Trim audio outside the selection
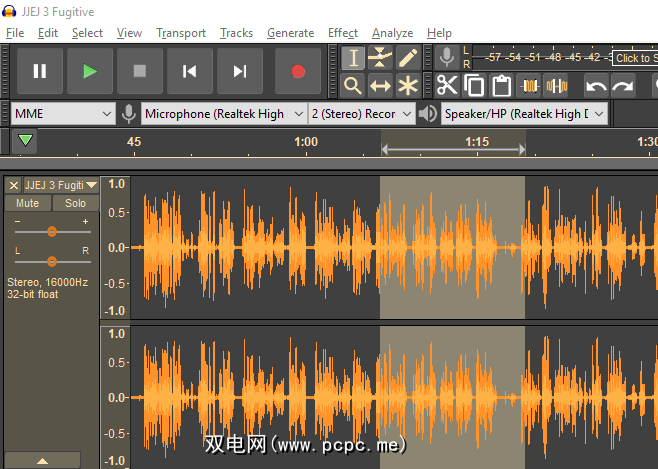Viewport: 658px width, 469px height. (x=529, y=86)
